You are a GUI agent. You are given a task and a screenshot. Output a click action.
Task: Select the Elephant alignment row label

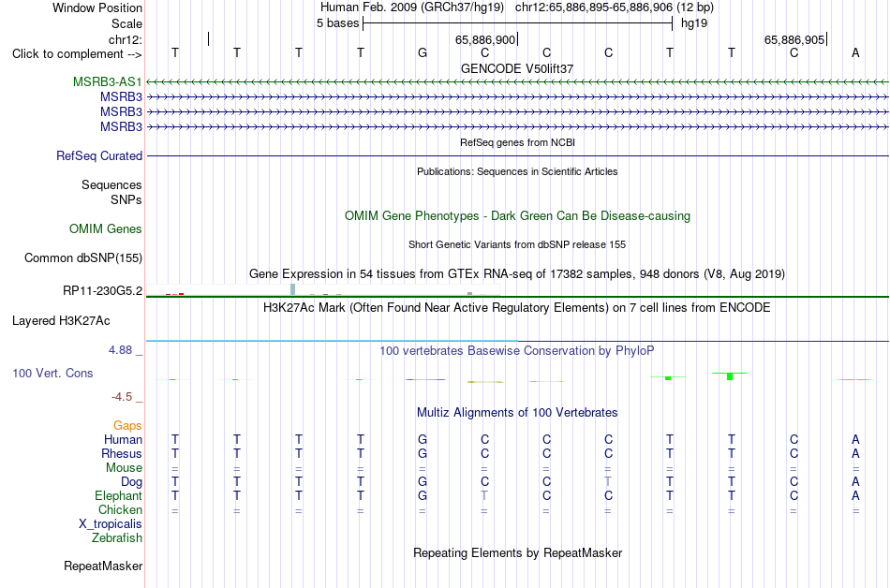pyautogui.click(x=118, y=496)
